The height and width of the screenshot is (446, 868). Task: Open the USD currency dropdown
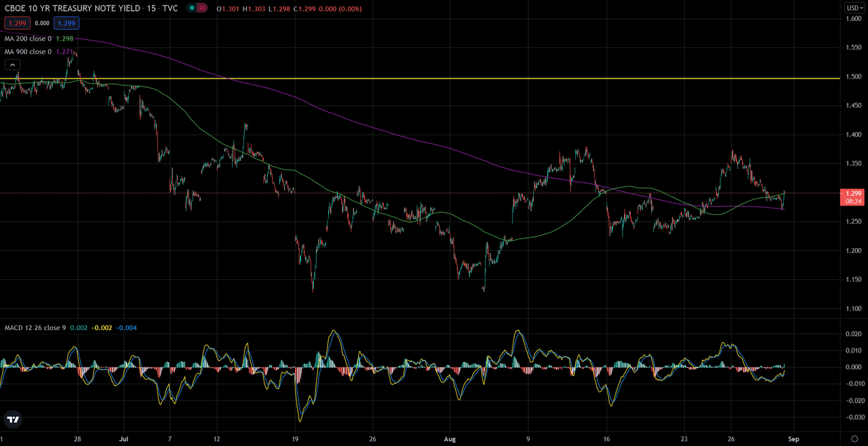pyautogui.click(x=854, y=8)
